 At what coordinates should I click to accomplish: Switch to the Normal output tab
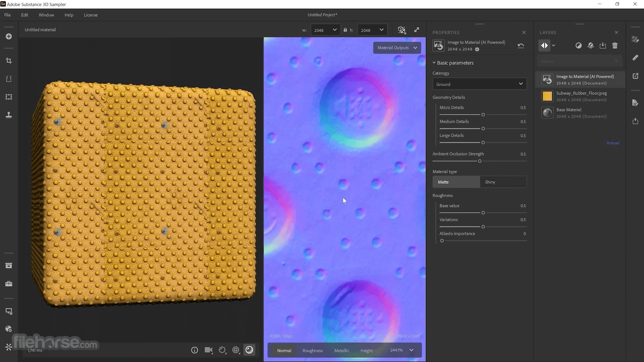click(x=284, y=351)
